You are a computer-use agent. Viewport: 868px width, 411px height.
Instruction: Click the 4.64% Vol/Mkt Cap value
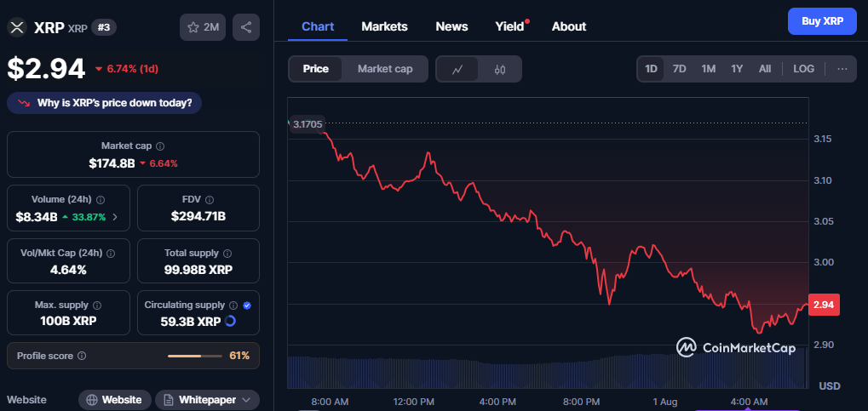point(69,270)
